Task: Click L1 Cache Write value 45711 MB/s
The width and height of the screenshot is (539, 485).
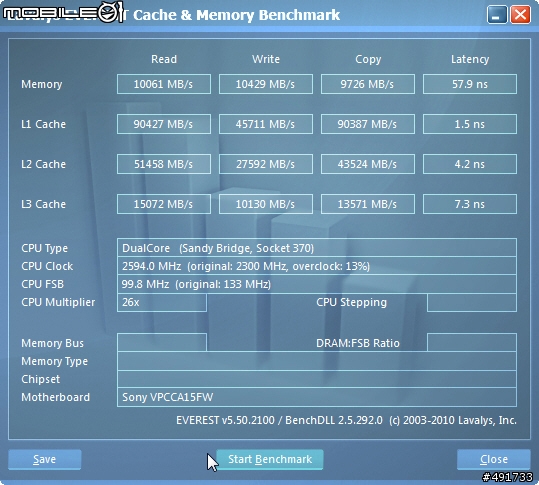Action: pos(266,124)
